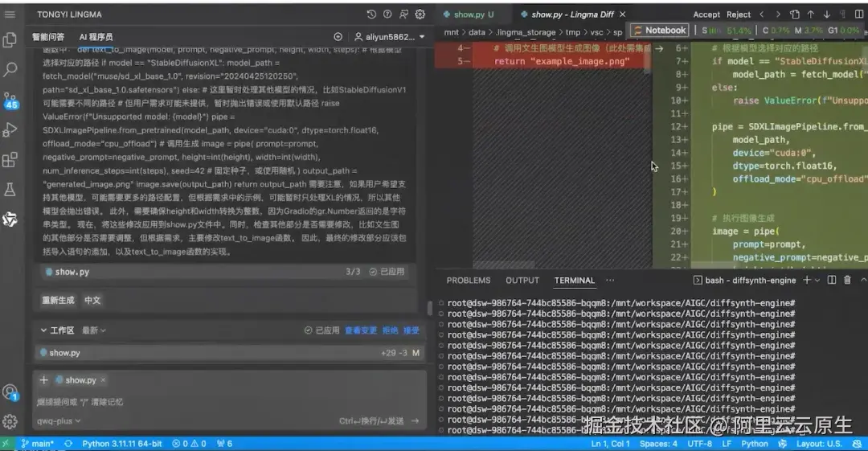Screen dimensions: 868x451
Task: Reject the diff changes
Action: [x=739, y=14]
